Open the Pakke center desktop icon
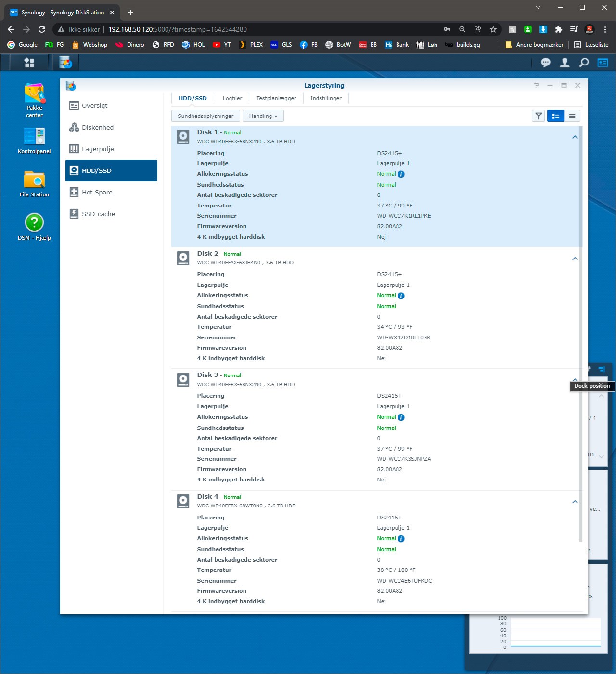The height and width of the screenshot is (674, 616). click(x=34, y=100)
